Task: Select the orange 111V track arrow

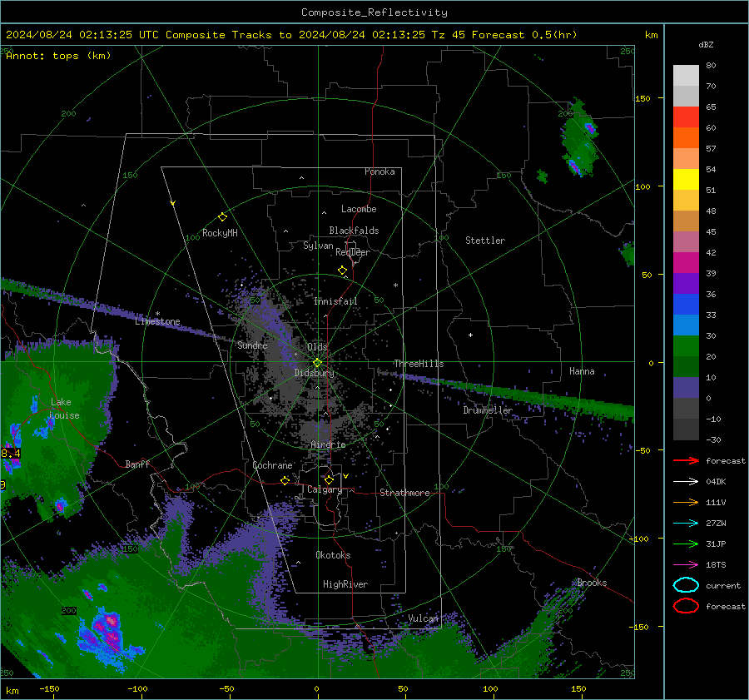Action: pos(686,502)
